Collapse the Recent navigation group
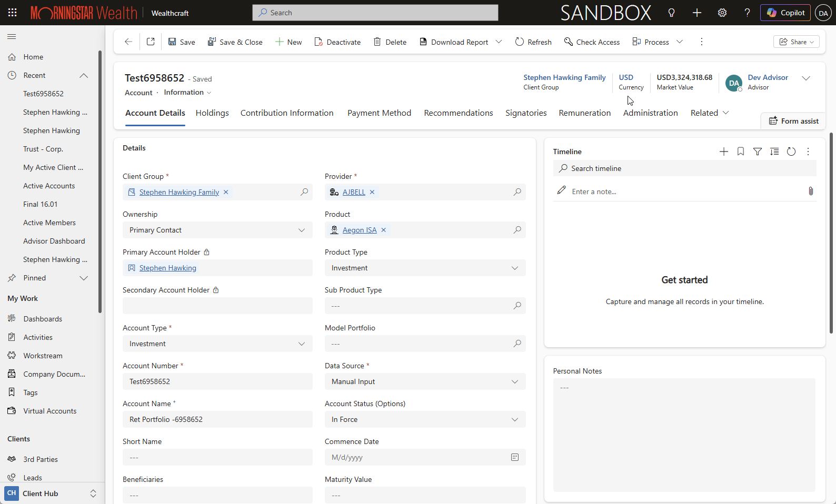The width and height of the screenshot is (836, 504). pyautogui.click(x=84, y=75)
